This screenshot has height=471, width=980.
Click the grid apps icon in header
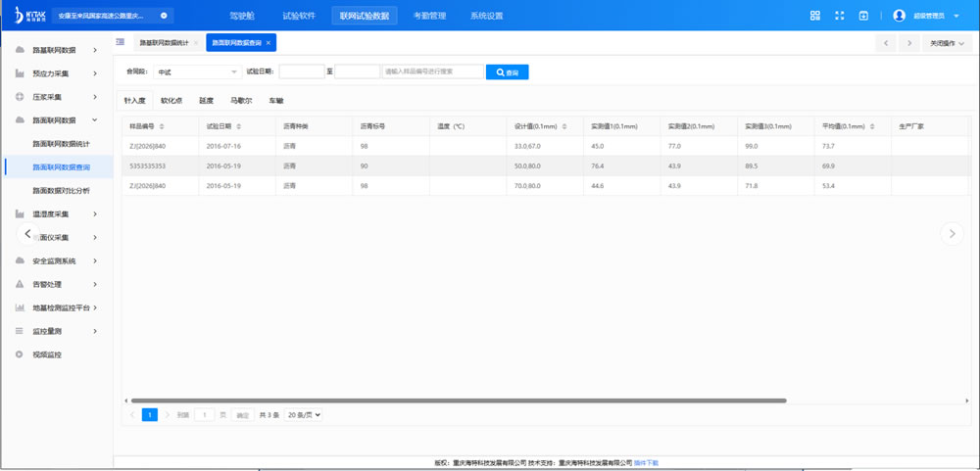(x=815, y=16)
